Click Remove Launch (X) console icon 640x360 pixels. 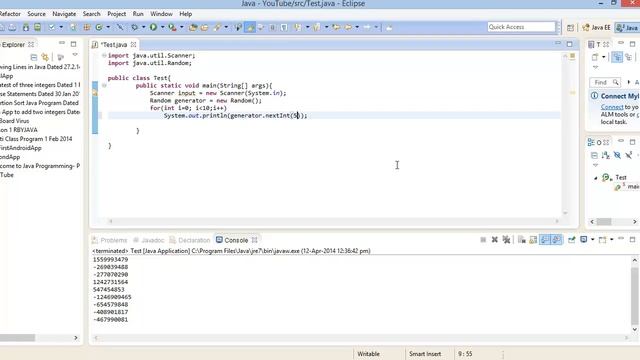point(494,240)
